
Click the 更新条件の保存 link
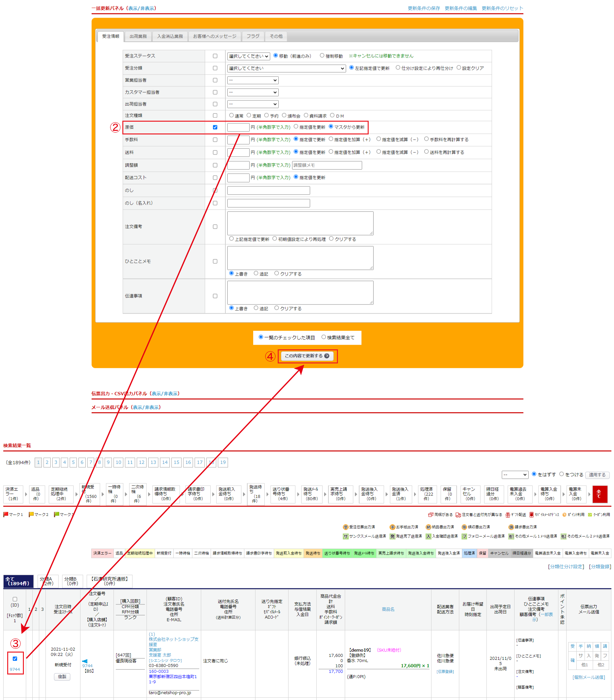[x=424, y=8]
